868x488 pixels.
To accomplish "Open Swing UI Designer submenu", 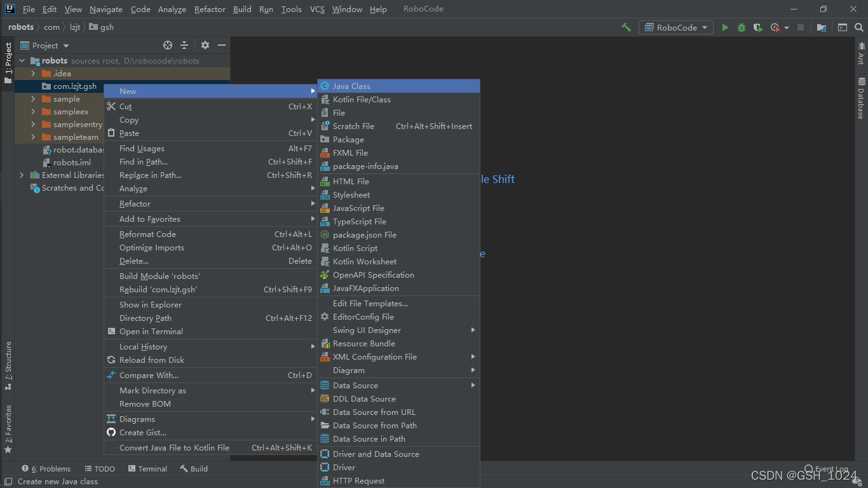I will pos(398,330).
